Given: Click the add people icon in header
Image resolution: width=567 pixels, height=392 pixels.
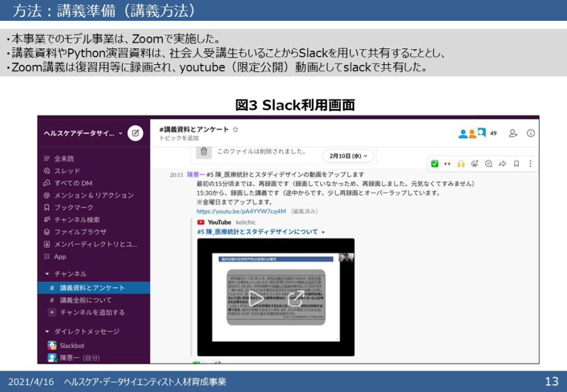Looking at the screenshot, I should tap(513, 133).
